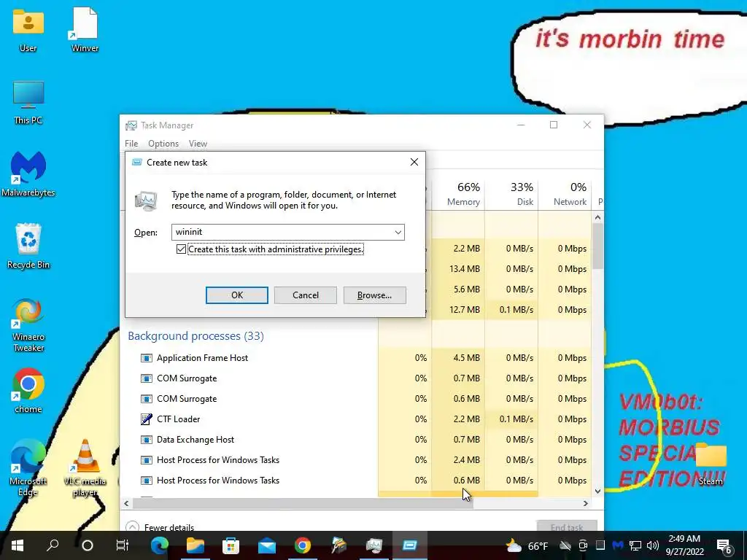The image size is (747, 560).
Task: Open the Steam folder on desktop
Action: 711,464
